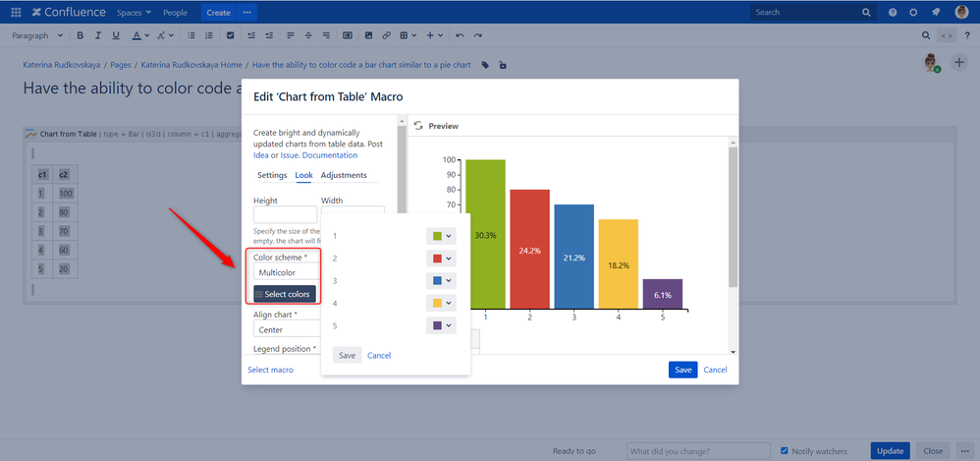Open the insert more content plus dropdown
980x461 pixels.
[434, 35]
